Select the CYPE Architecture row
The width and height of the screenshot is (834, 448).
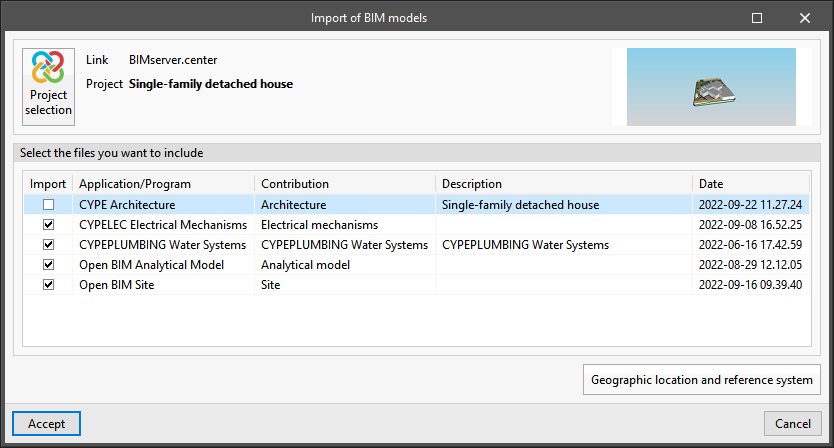click(126, 205)
